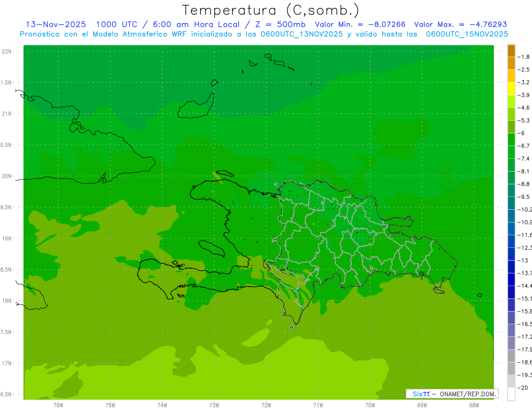Click the '70W' longitude label
532x411 pixels.
click(x=370, y=405)
